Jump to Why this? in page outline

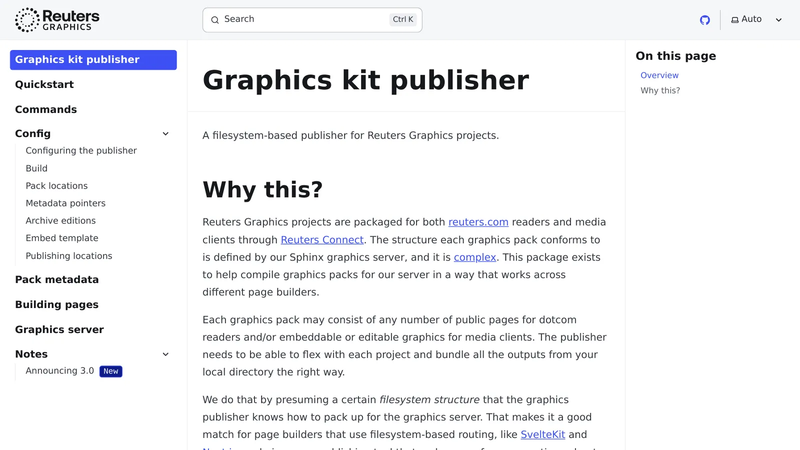[660, 91]
